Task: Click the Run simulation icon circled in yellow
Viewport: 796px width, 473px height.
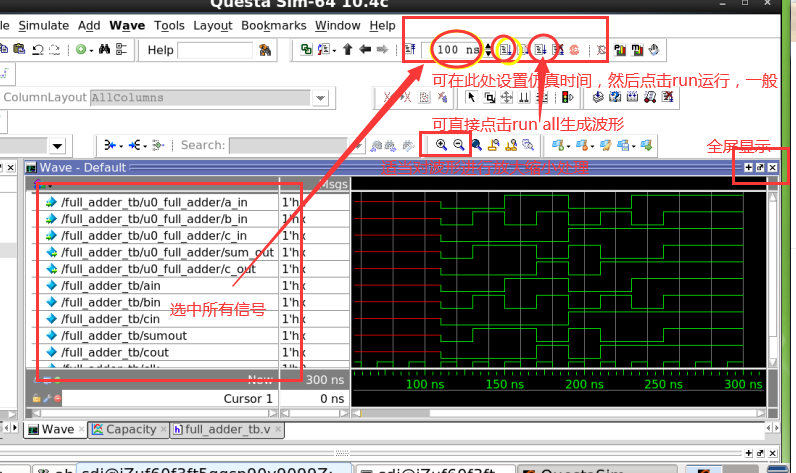Action: click(x=506, y=50)
